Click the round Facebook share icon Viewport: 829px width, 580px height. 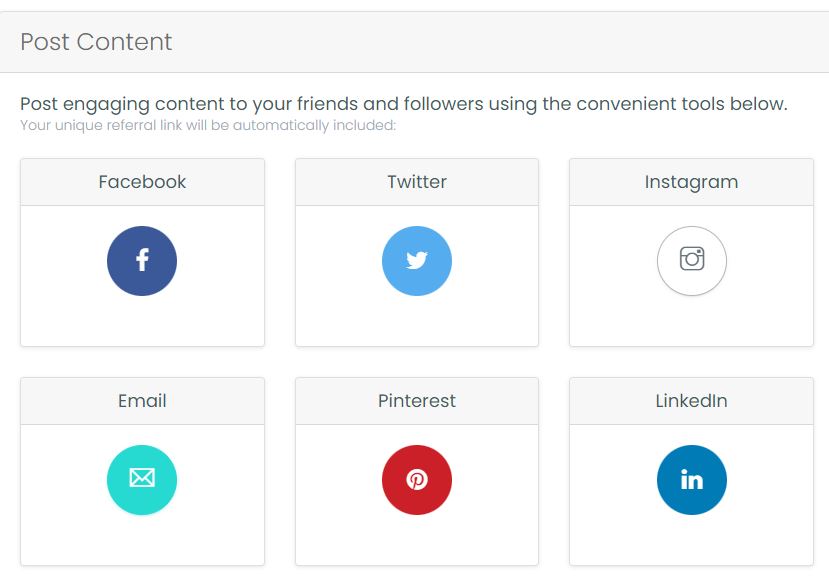142,261
